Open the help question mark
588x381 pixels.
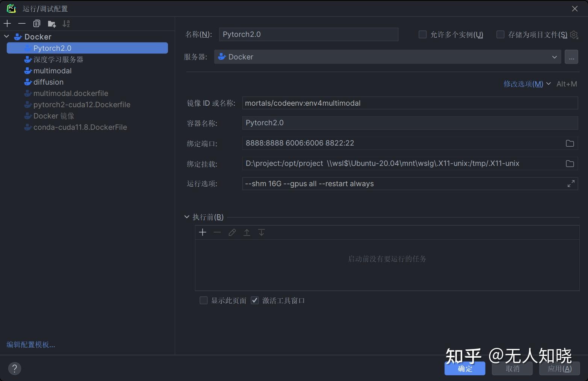[x=15, y=368]
